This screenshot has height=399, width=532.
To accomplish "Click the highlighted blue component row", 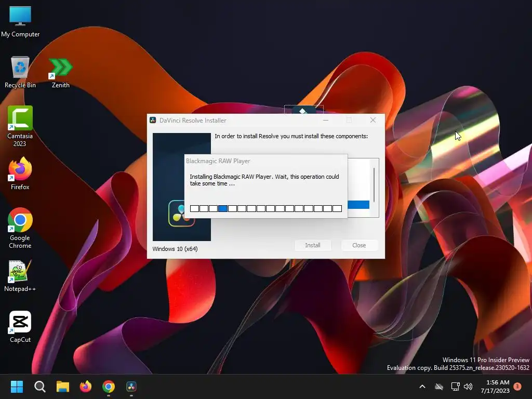I will tap(358, 205).
